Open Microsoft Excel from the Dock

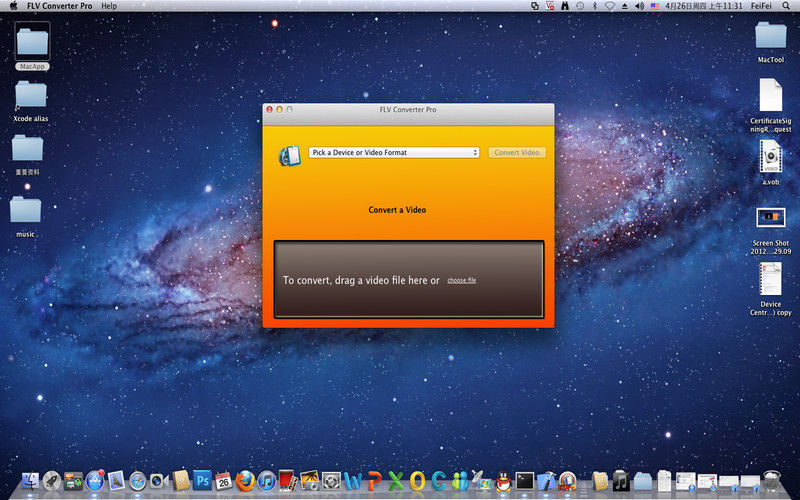[396, 481]
